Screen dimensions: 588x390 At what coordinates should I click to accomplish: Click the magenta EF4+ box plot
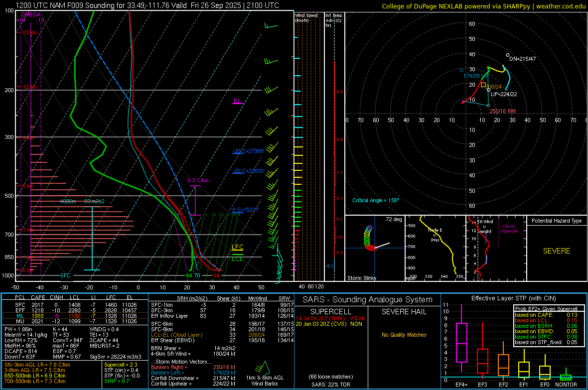point(461,339)
